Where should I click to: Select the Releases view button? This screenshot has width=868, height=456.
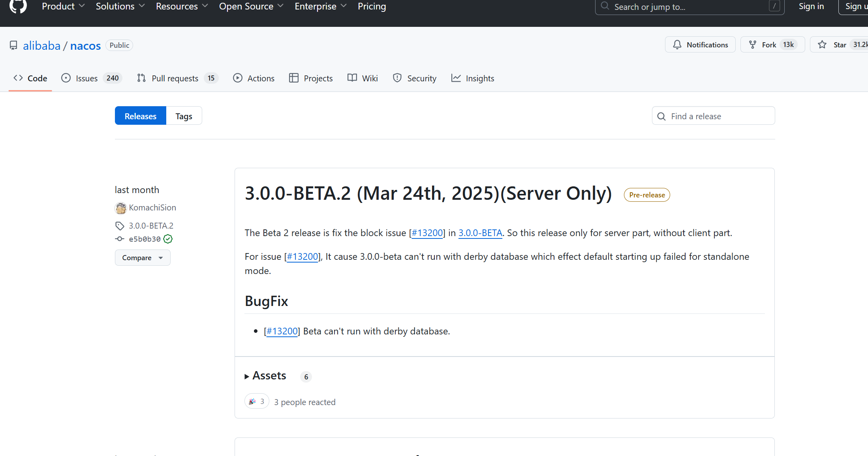coord(140,116)
